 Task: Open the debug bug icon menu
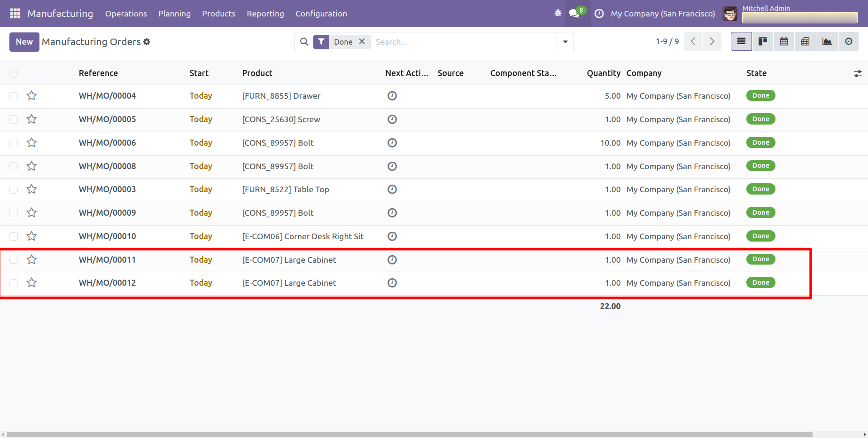(x=558, y=13)
